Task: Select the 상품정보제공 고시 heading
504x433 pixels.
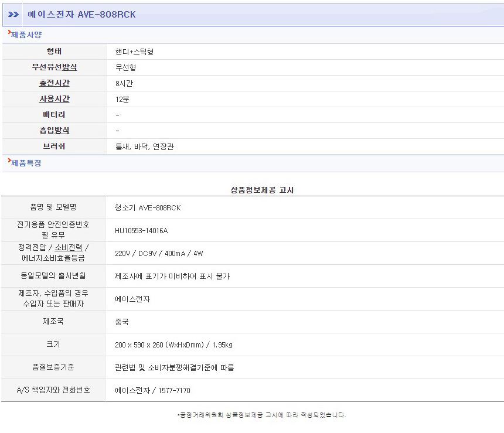Action: pos(262,190)
